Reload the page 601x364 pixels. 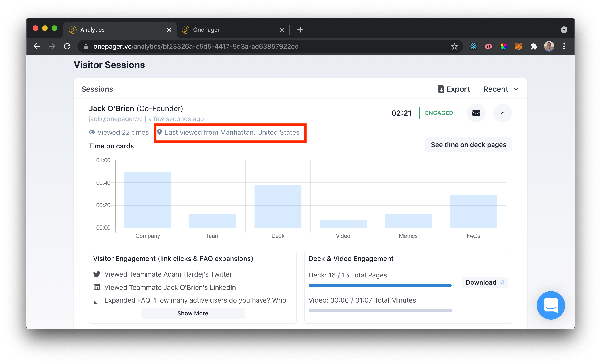coord(67,46)
